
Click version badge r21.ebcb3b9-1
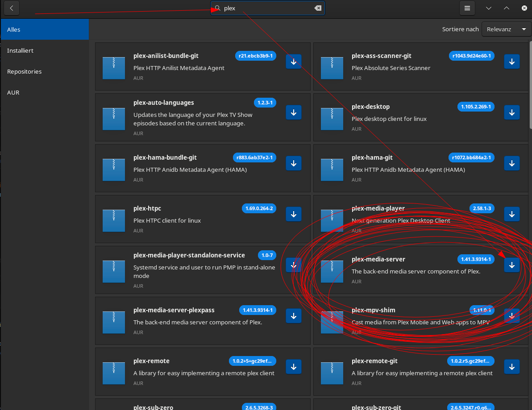[255, 56]
